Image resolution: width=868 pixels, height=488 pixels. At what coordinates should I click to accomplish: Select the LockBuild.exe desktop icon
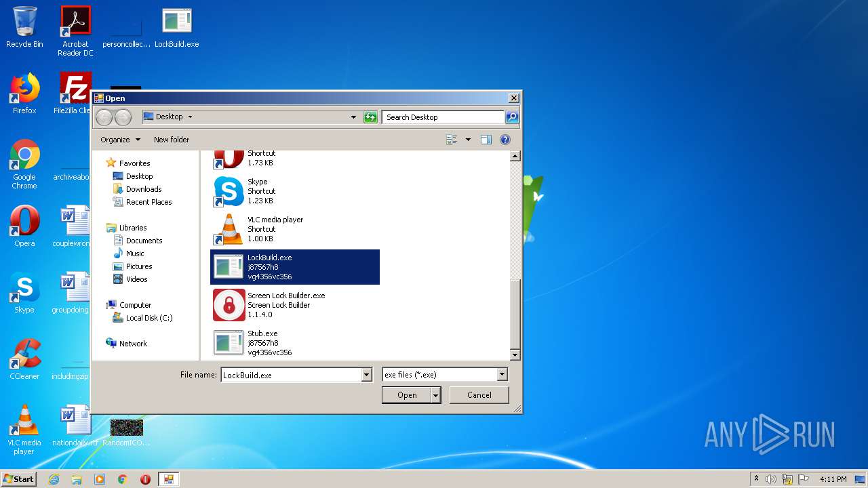tap(176, 27)
